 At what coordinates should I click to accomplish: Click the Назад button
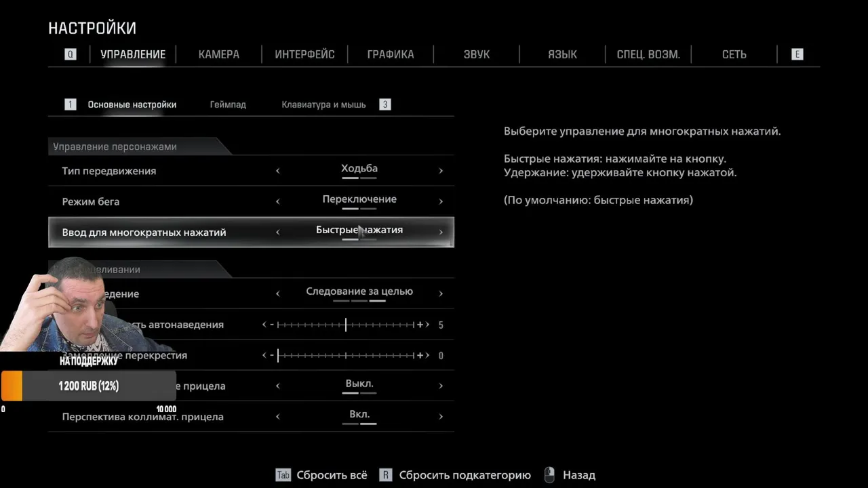tap(570, 475)
